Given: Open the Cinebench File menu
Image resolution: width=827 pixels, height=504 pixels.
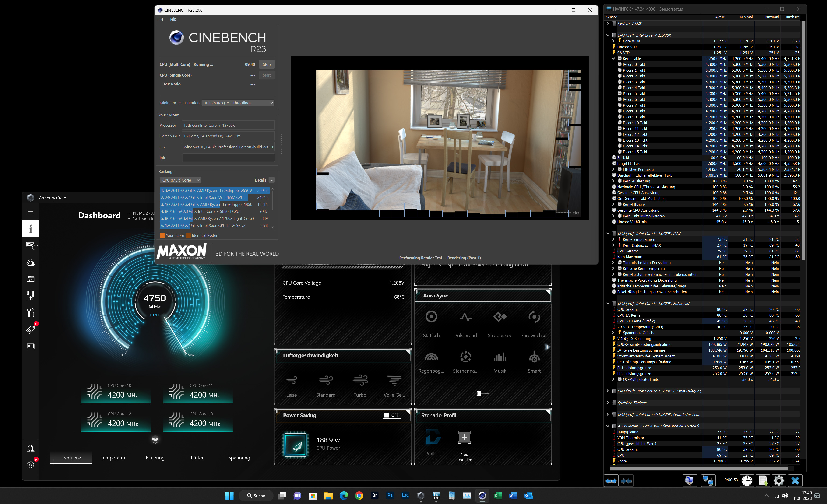Looking at the screenshot, I should (160, 19).
